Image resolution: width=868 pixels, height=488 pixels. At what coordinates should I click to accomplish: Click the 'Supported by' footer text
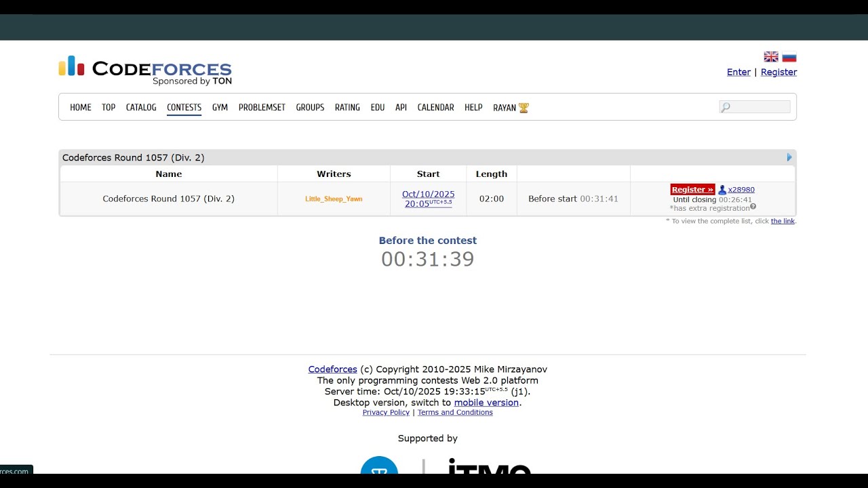click(x=428, y=439)
